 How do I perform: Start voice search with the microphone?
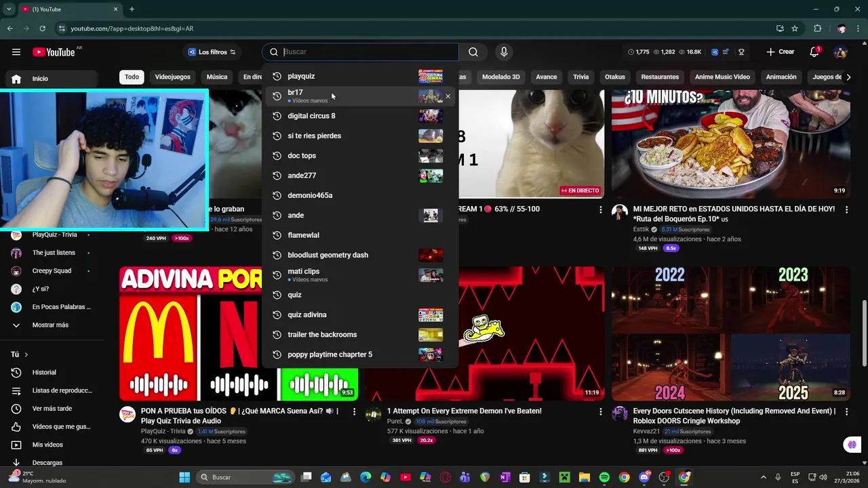pos(504,52)
